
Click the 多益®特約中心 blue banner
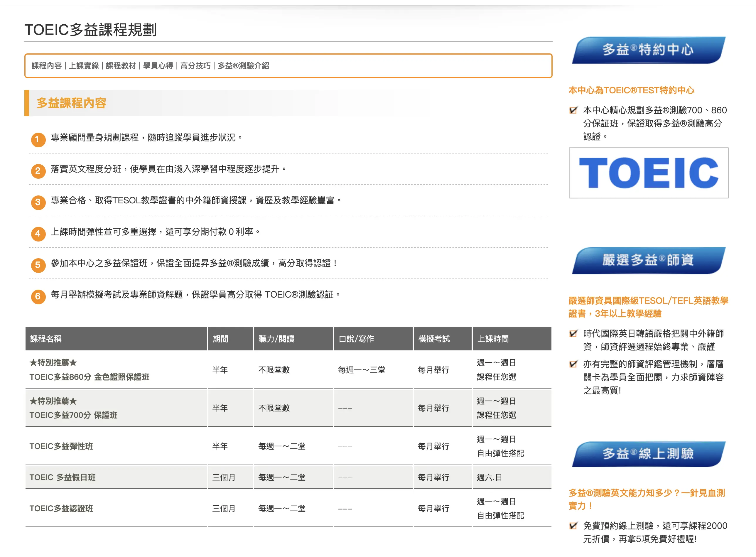click(x=648, y=50)
